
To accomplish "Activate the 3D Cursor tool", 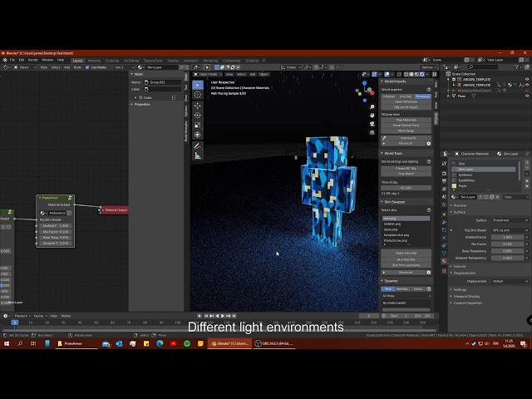I will 198,95.
